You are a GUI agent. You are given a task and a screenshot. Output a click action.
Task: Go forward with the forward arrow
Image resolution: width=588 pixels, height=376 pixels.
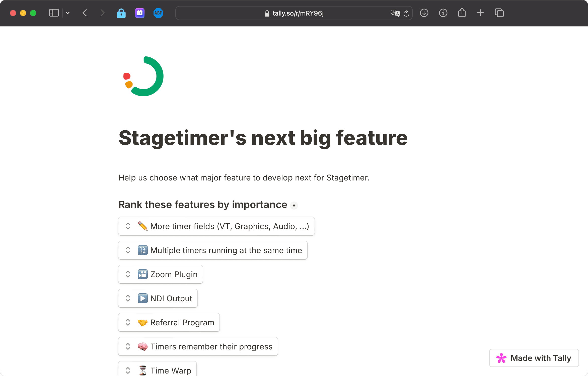pyautogui.click(x=102, y=13)
